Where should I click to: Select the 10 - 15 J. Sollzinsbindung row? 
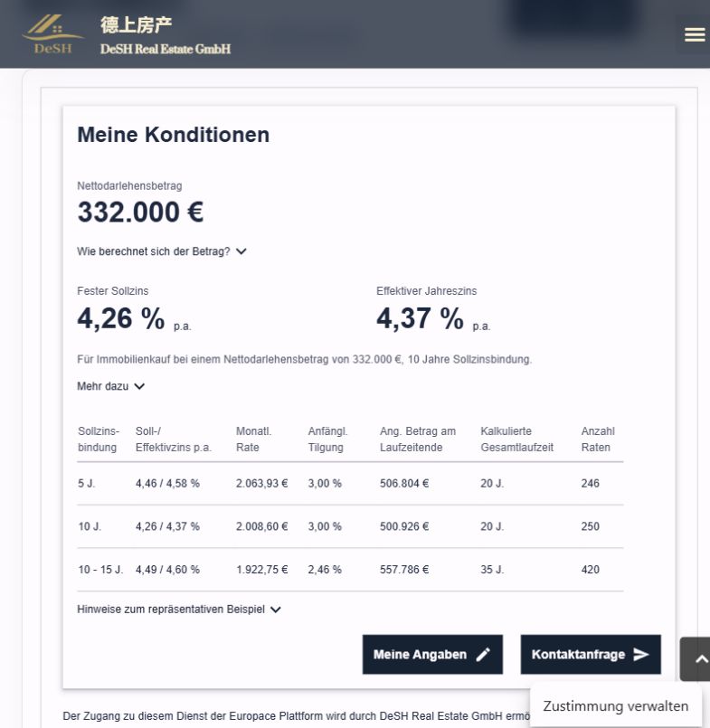click(350, 570)
